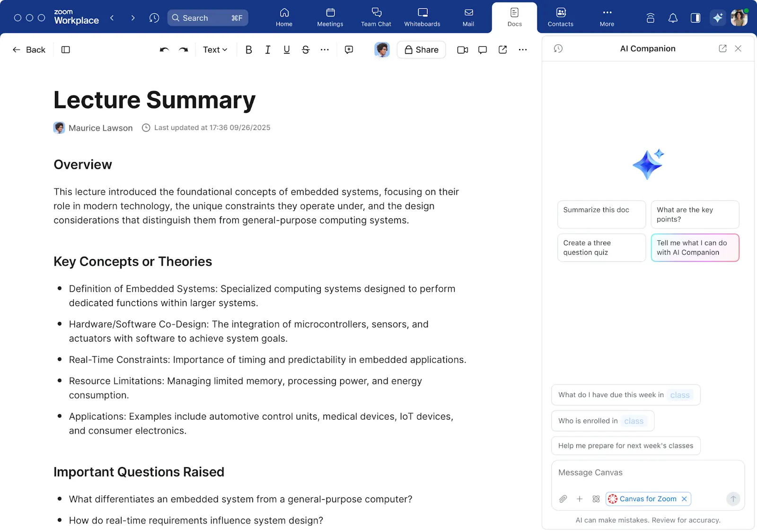Image resolution: width=757 pixels, height=532 pixels.
Task: Start a video meeting from the doc
Action: click(462, 50)
